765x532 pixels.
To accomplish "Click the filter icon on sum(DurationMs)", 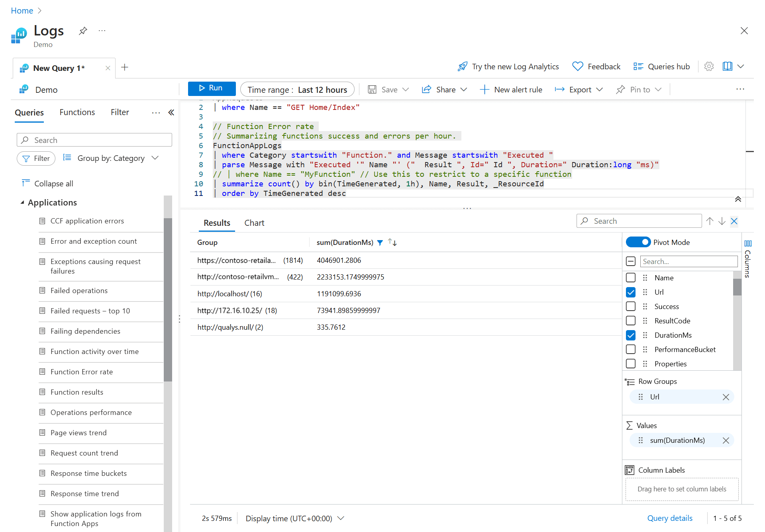I will [380, 243].
